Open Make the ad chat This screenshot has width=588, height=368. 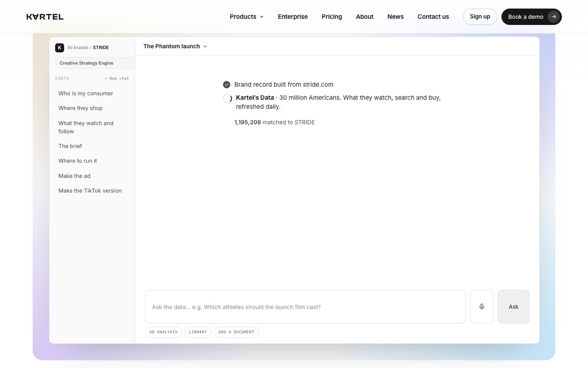tap(74, 176)
